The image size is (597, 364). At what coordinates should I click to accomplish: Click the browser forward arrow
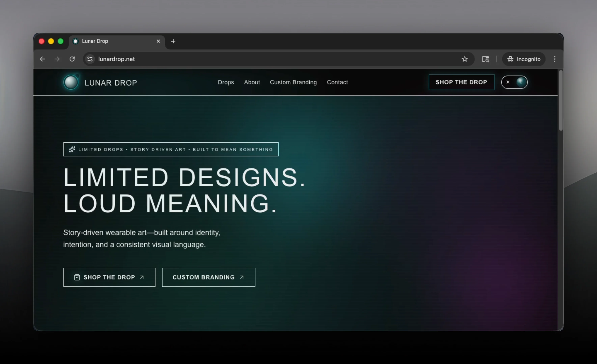[x=57, y=59]
